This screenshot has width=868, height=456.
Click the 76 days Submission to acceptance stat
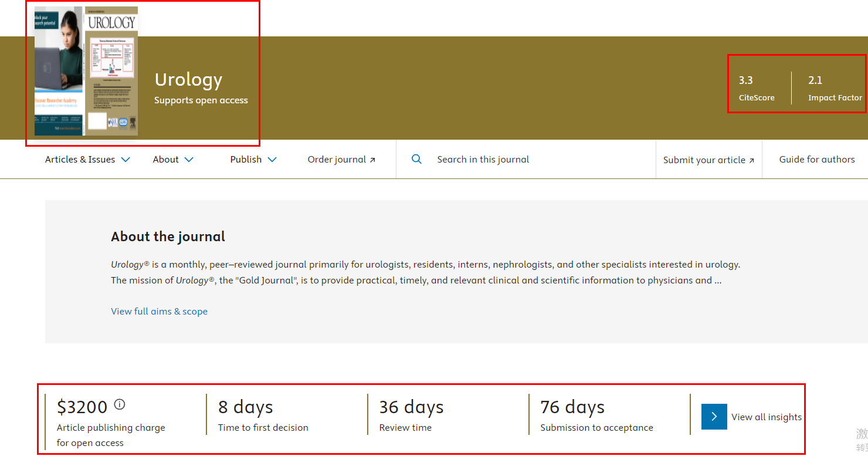coord(596,415)
